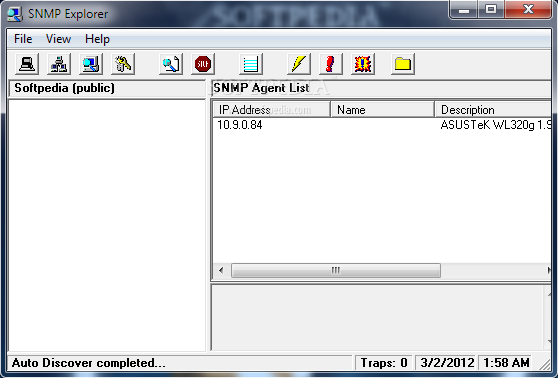The width and height of the screenshot is (558, 378).
Task: Click the yellow folder toolbar icon
Action: pos(403,64)
